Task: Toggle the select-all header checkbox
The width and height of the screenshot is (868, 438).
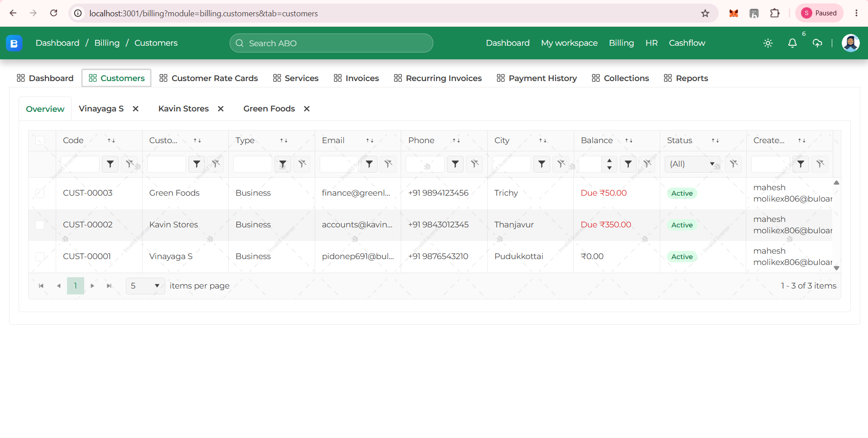Action: tap(40, 140)
